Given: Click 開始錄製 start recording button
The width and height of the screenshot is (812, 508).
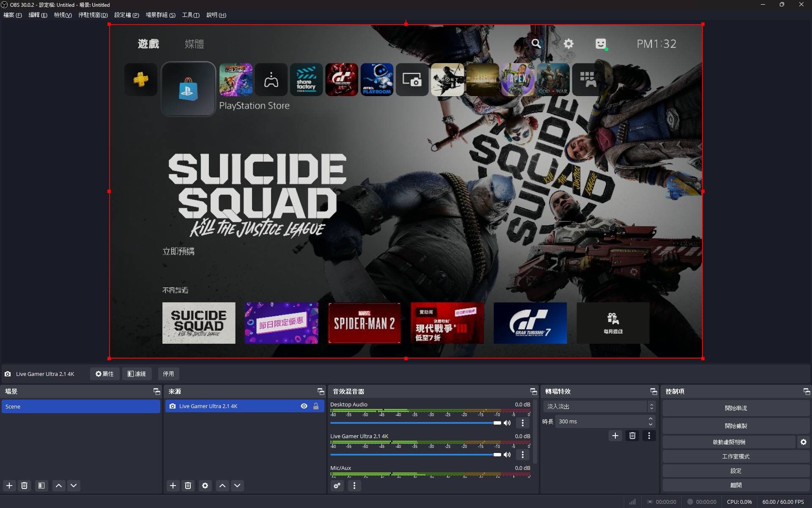Looking at the screenshot, I should pyautogui.click(x=736, y=426).
